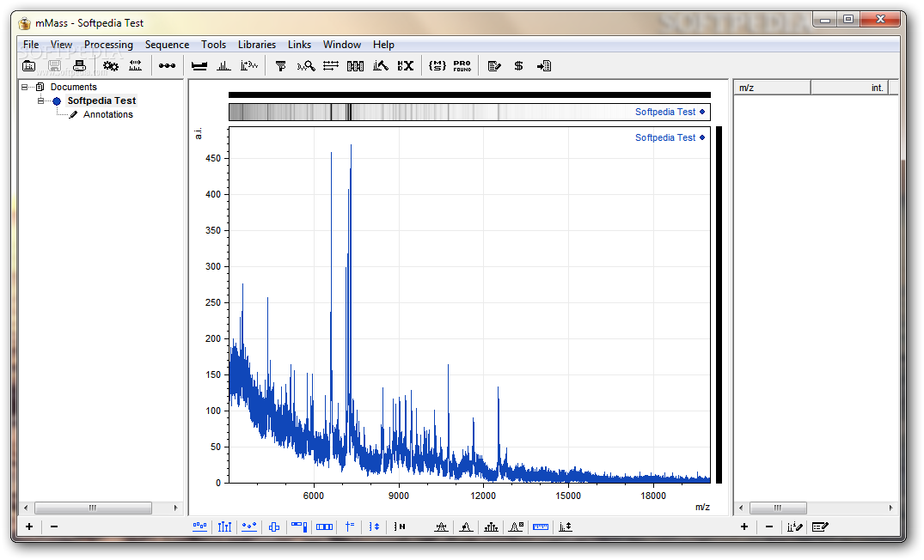Open the ProFound search icon
The height and width of the screenshot is (560, 924).
pos(462,66)
